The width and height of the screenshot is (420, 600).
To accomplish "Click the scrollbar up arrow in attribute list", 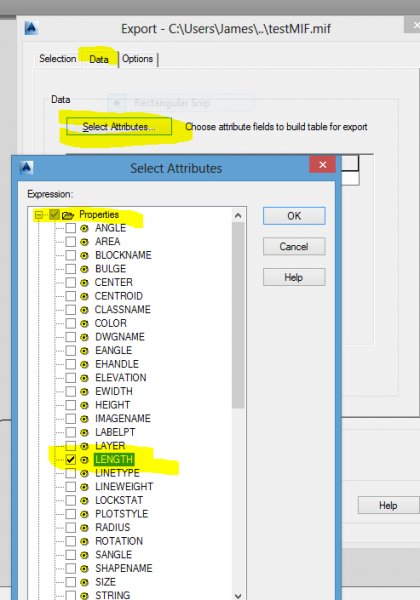I will 238,215.
